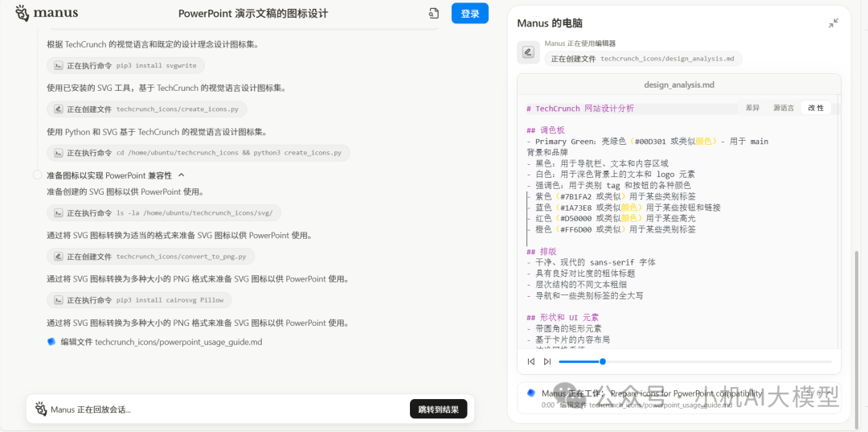Open command chip python3 create_icons.py
The image size is (868, 432).
tap(199, 153)
